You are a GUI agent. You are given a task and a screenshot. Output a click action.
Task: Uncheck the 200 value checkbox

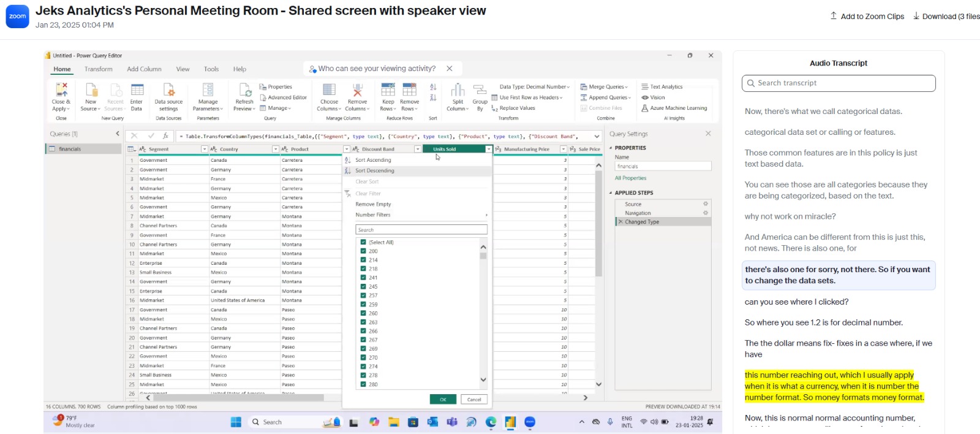[363, 251]
